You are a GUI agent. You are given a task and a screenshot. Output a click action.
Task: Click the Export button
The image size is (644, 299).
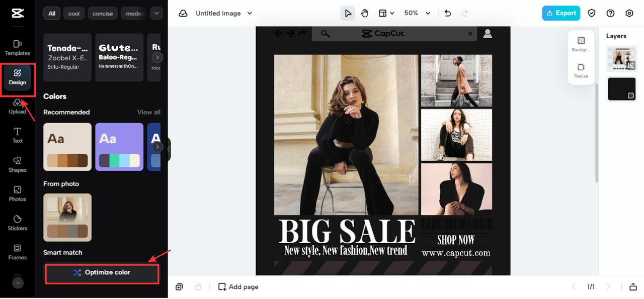pos(561,13)
